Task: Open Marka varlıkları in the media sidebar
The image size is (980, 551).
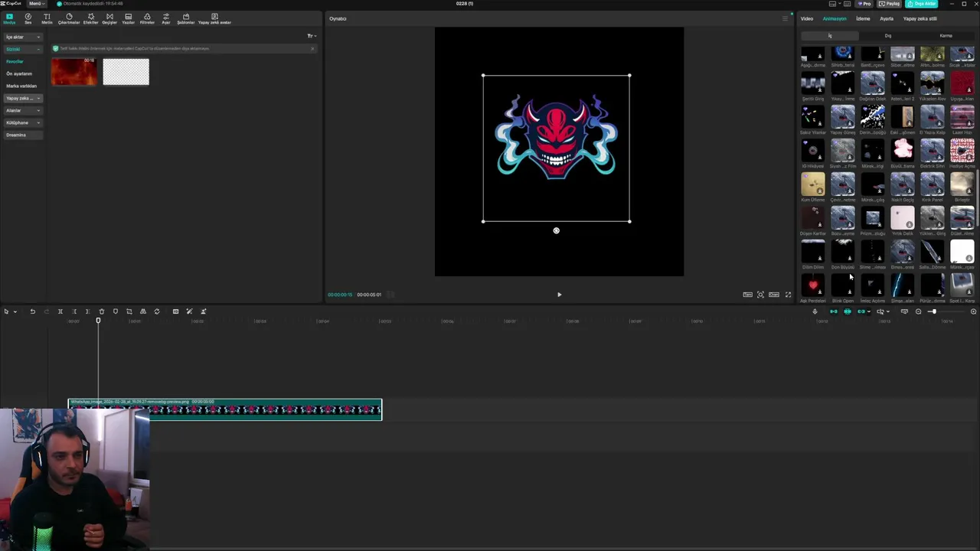Action: [x=21, y=86]
